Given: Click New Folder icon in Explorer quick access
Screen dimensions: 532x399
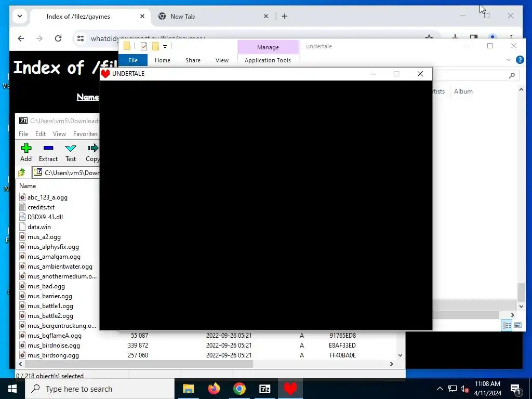Looking at the screenshot, I should point(155,46).
